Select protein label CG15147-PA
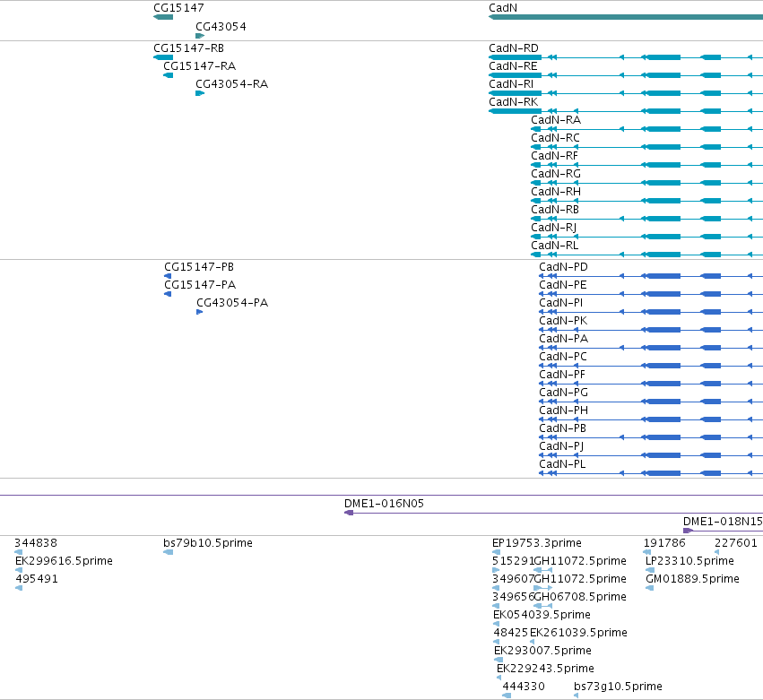Screen dimensions: 763x700 point(200,285)
